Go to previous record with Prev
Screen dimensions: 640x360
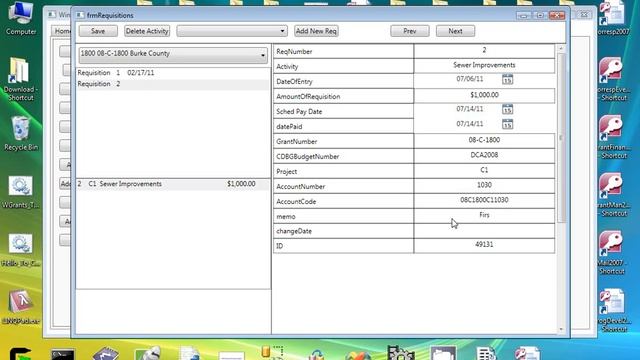pyautogui.click(x=409, y=31)
